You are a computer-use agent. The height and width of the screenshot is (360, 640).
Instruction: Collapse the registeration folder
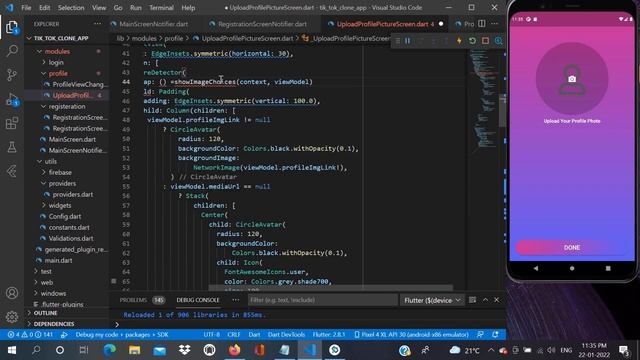click(x=67, y=107)
